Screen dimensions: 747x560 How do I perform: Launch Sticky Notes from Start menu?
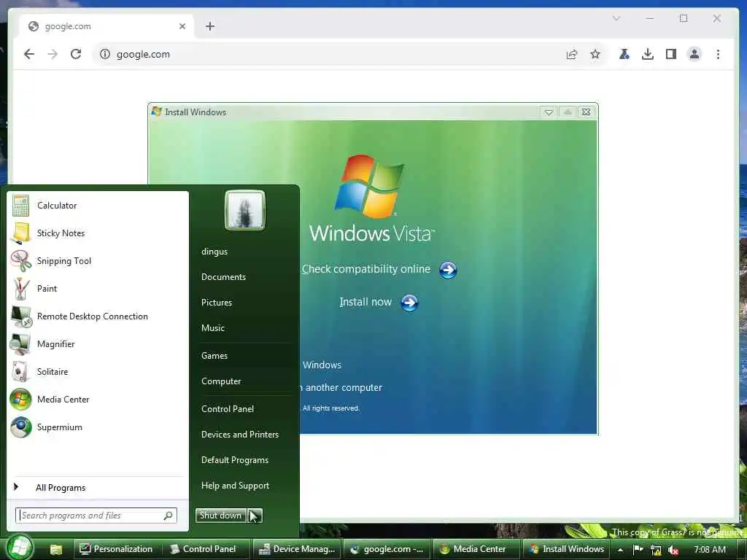point(98,233)
